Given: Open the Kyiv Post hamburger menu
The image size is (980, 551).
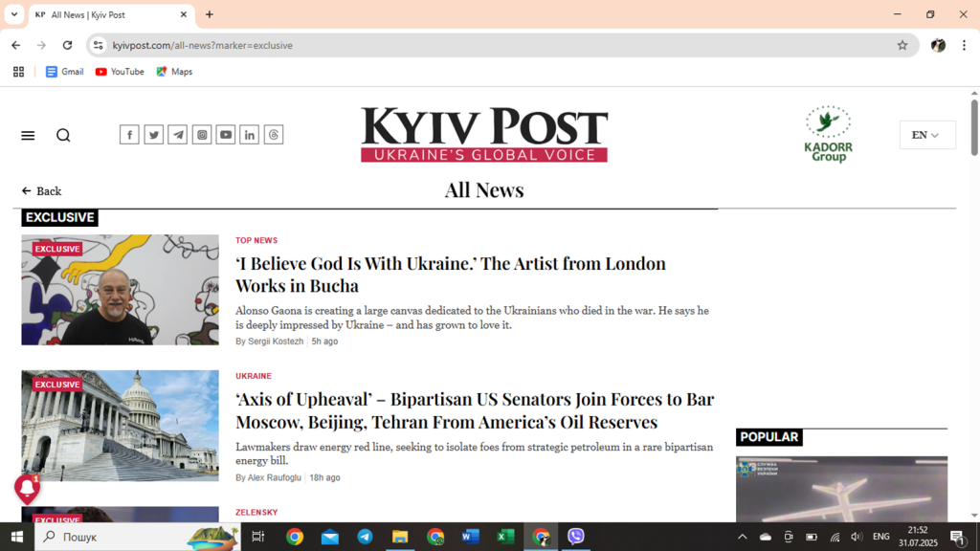Looking at the screenshot, I should click(28, 136).
